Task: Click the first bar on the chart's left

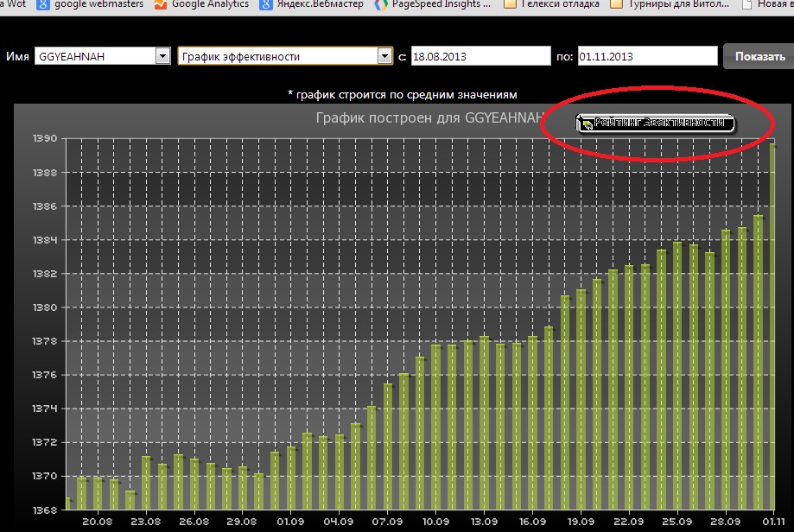Action: click(x=67, y=503)
